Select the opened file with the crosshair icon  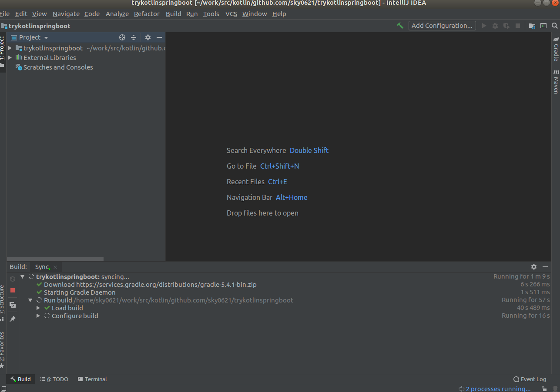[122, 37]
